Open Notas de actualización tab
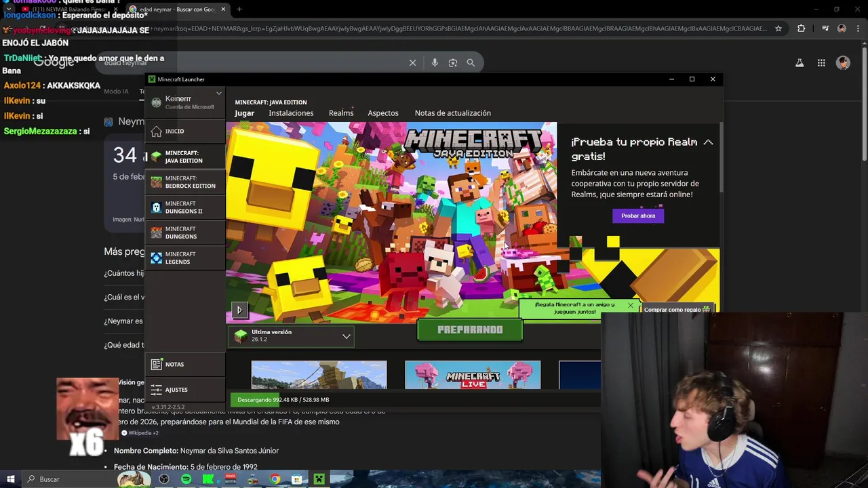The width and height of the screenshot is (868, 488). (453, 113)
